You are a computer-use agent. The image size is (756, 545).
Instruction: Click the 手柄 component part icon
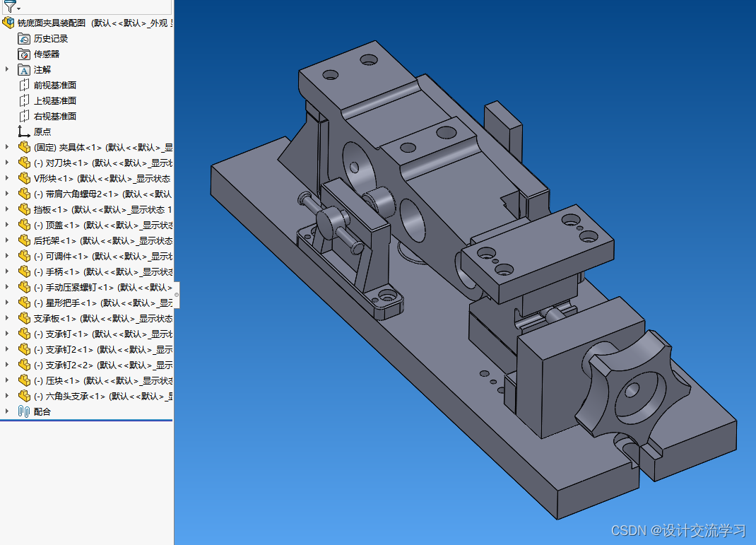coord(23,271)
